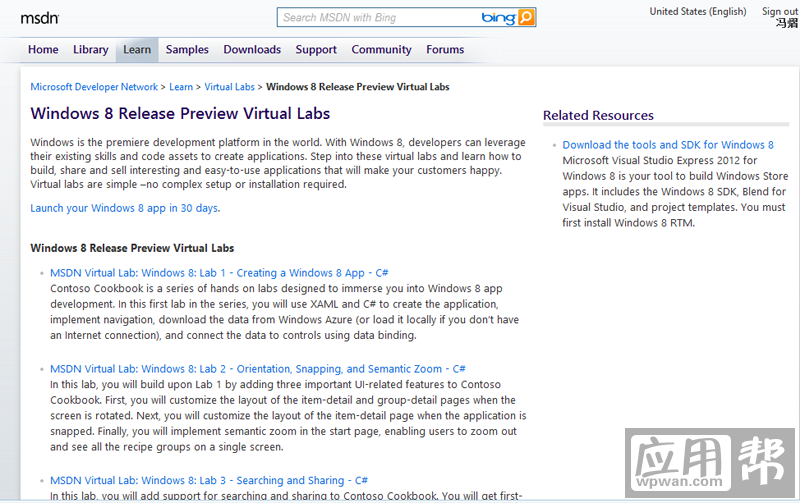This screenshot has width=800, height=503.
Task: Click United States (English) locale link
Action: point(697,11)
